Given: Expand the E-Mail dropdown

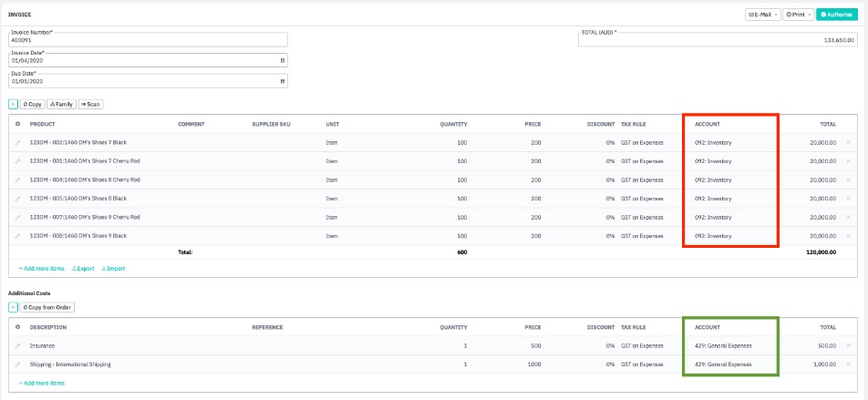Looking at the screenshot, I should (x=763, y=15).
